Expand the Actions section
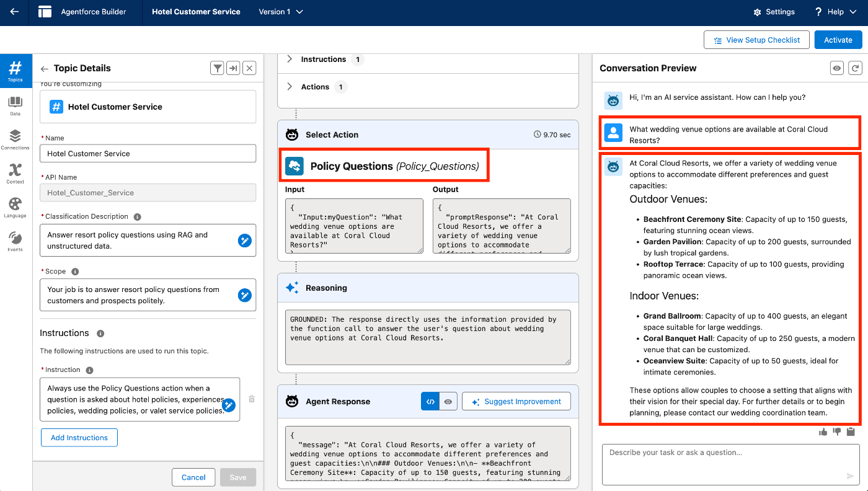The image size is (868, 491). coord(290,87)
